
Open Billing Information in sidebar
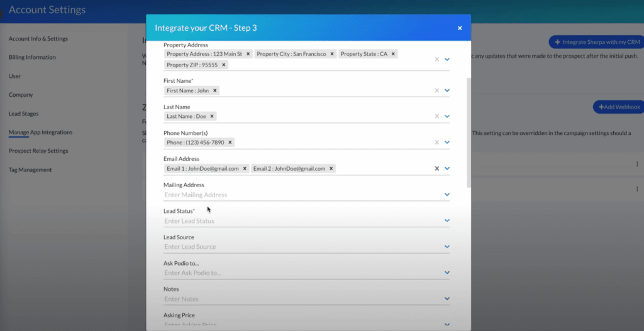pos(32,57)
